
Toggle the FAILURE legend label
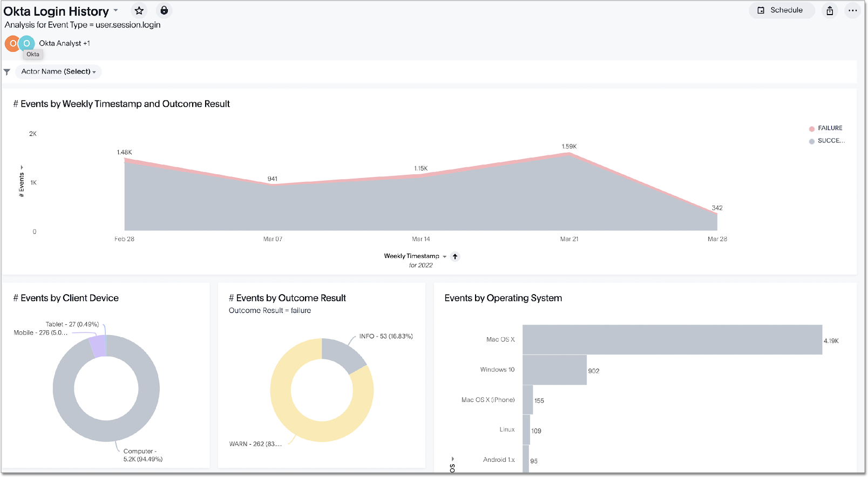pos(830,128)
